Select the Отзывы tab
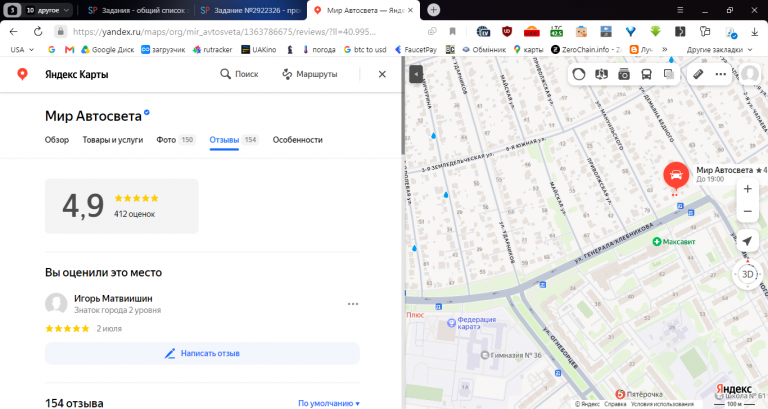This screenshot has width=768, height=409. pos(233,140)
